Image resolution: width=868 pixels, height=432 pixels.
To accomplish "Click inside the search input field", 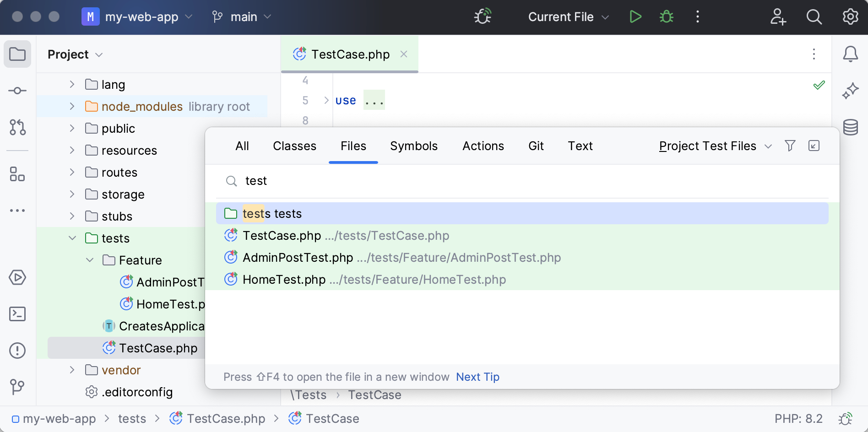I will pyautogui.click(x=412, y=181).
